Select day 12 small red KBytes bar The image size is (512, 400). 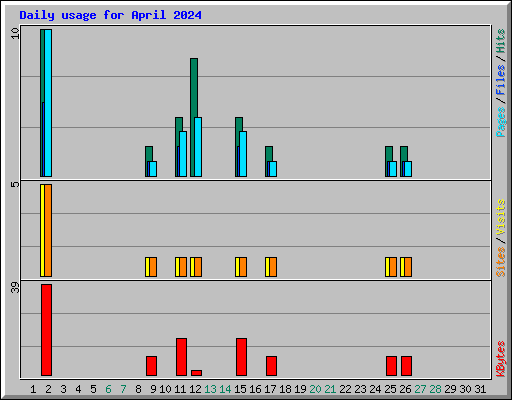coord(196,373)
